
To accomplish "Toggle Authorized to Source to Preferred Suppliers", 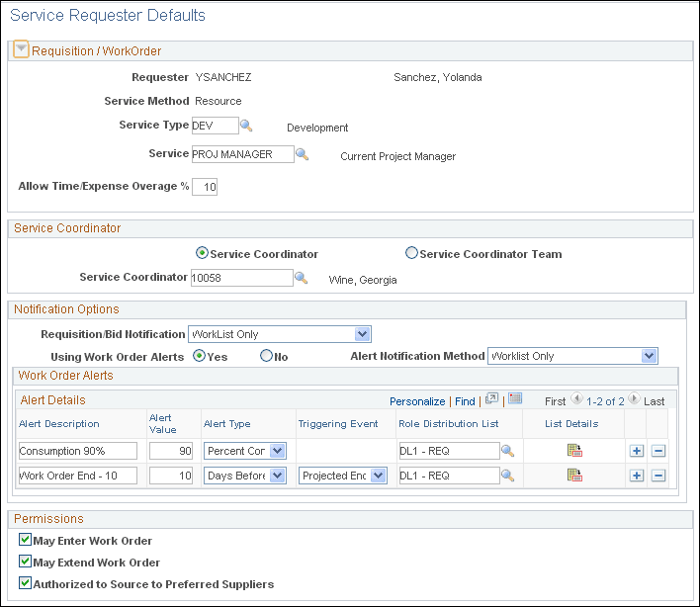I will tap(25, 583).
